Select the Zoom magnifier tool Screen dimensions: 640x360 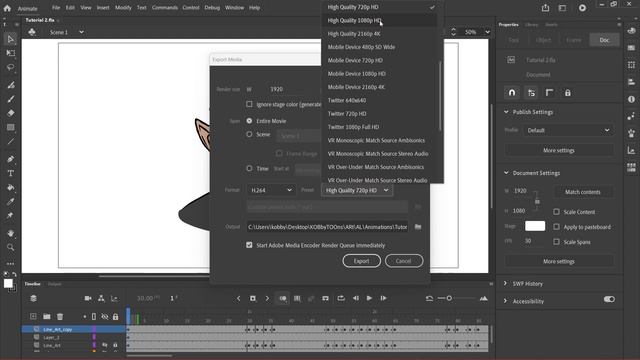pyautogui.click(x=11, y=247)
